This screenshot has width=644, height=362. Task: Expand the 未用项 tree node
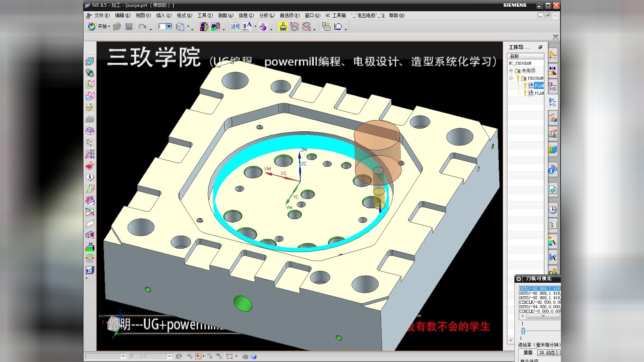[x=511, y=70]
